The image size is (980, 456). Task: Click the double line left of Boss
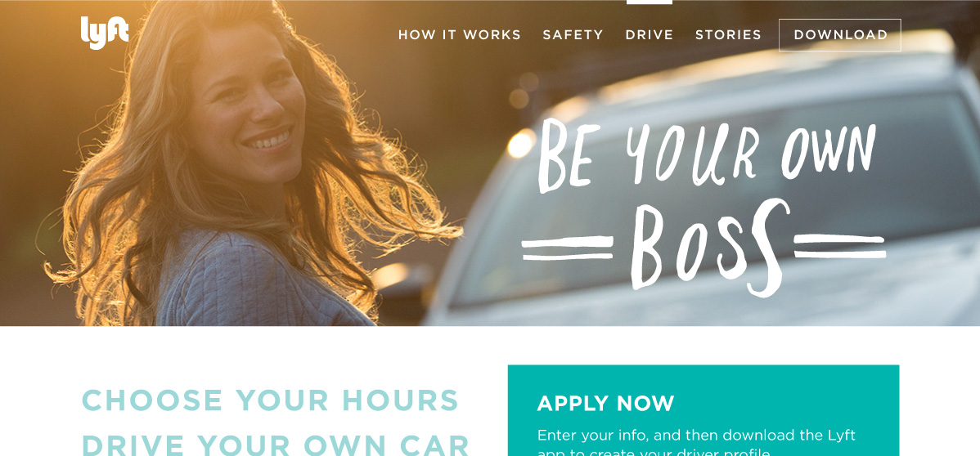[x=568, y=248]
